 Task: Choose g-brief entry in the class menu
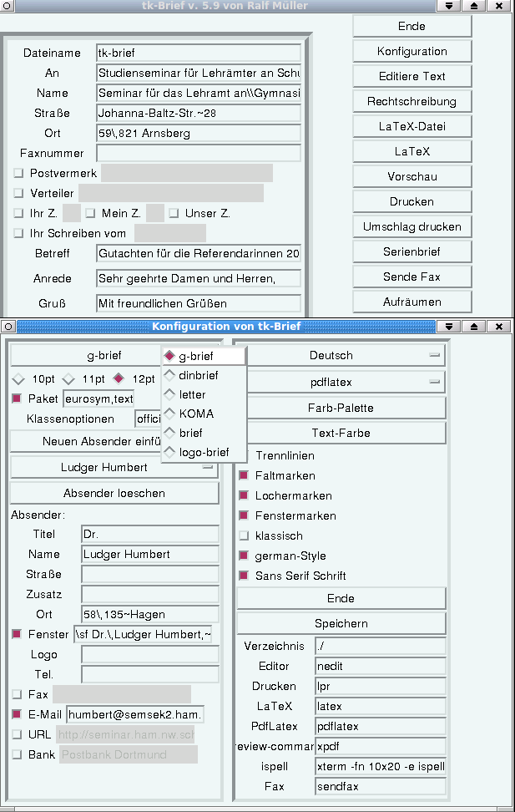[204, 356]
